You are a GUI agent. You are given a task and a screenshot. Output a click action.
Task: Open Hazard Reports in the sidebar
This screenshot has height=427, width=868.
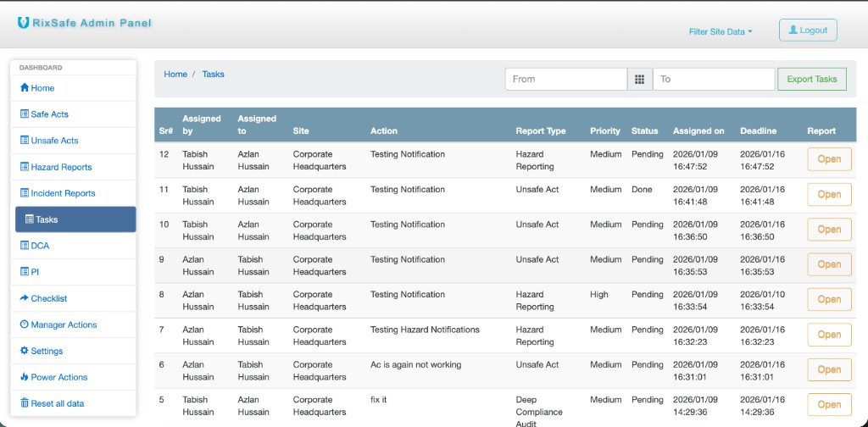click(73, 167)
